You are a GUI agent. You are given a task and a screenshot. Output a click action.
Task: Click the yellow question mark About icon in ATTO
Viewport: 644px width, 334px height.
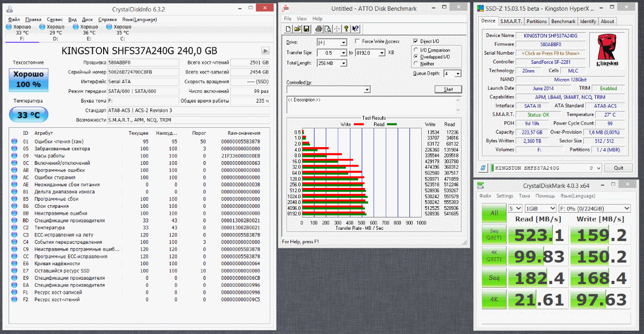coord(346,29)
